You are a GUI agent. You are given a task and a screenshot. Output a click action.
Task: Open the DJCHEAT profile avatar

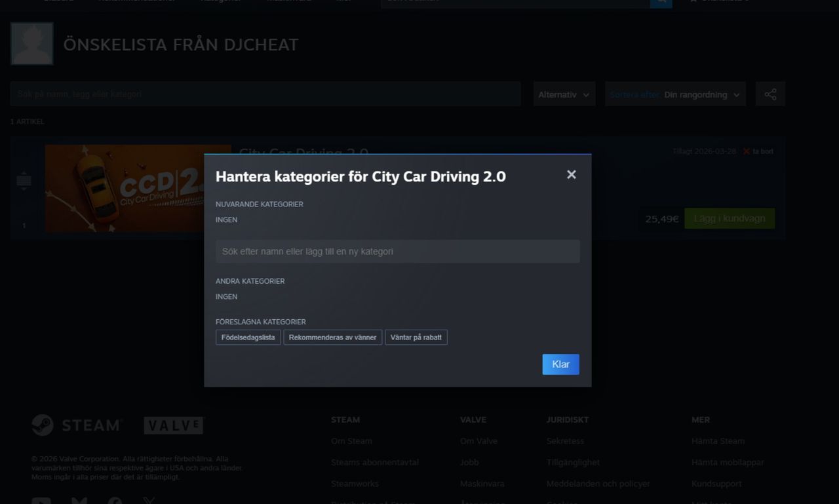[31, 43]
